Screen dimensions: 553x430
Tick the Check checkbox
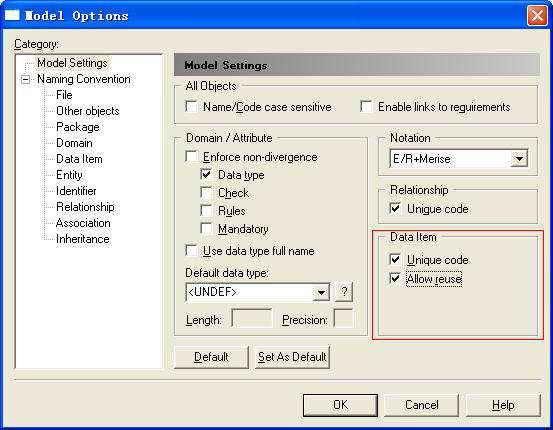coord(206,193)
